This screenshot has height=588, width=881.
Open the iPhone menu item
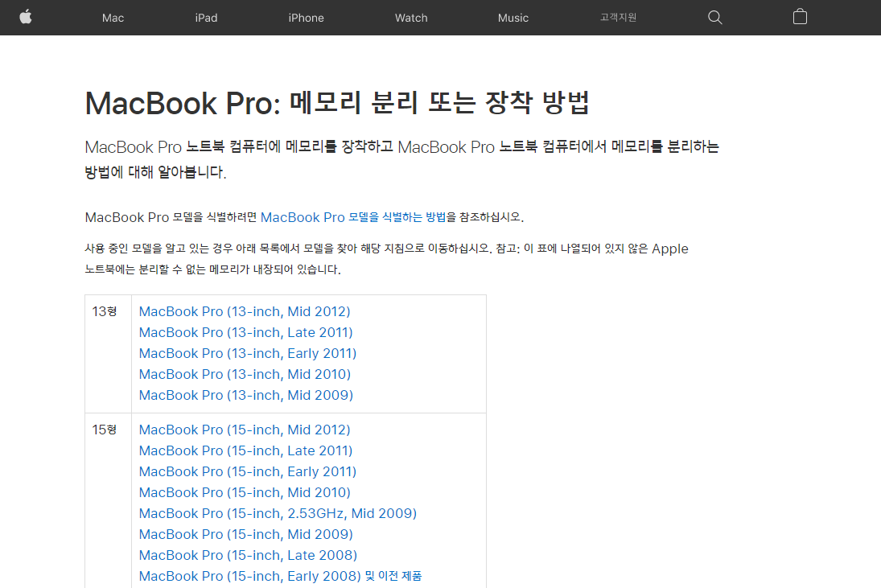pos(307,18)
